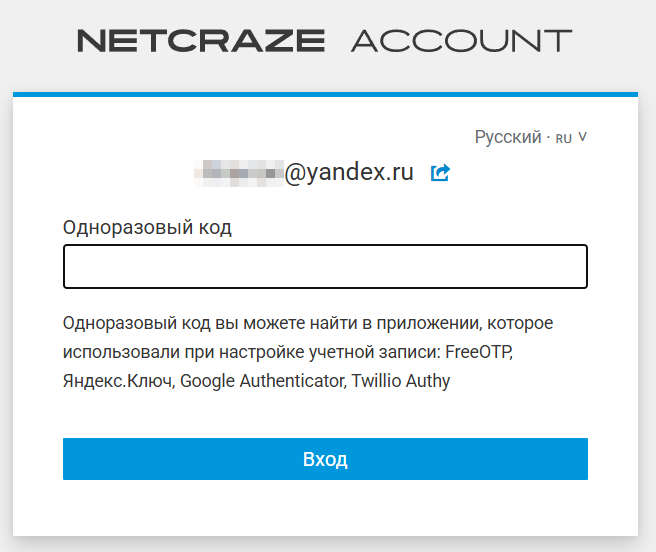Viewport: 656px width, 552px height.
Task: Expand the language chevron arrow
Action: tap(583, 137)
